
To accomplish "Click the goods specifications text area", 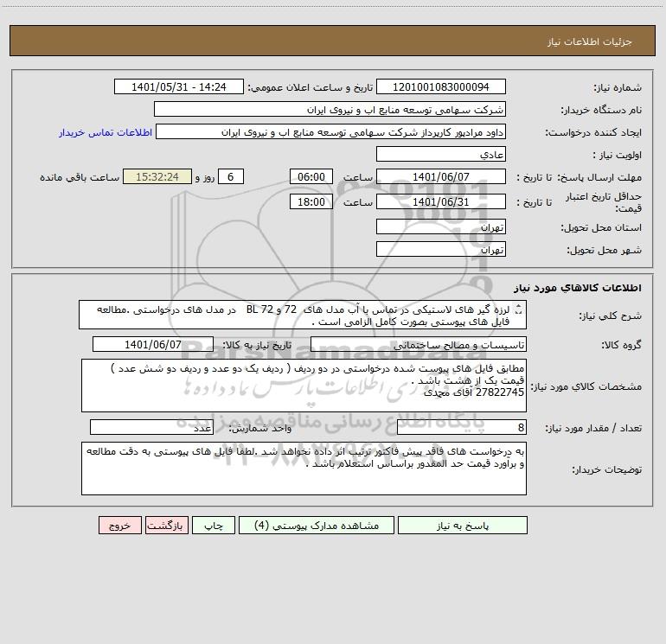I will click(304, 386).
